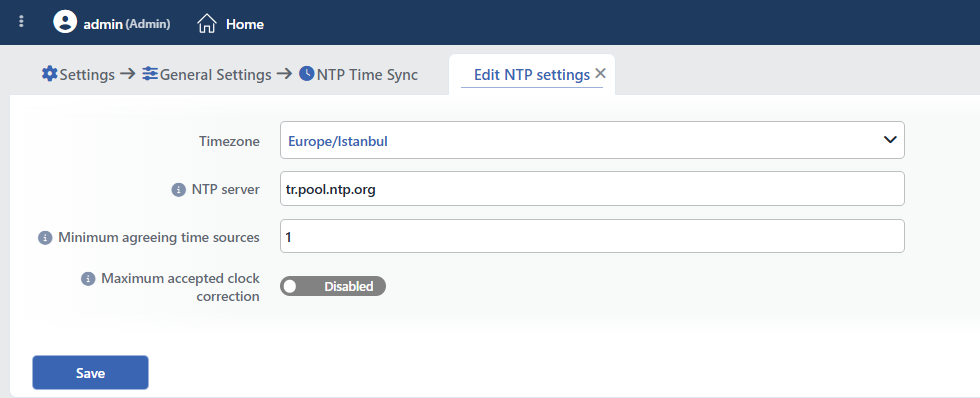
Task: Click the Timezone label text
Action: coord(229,141)
